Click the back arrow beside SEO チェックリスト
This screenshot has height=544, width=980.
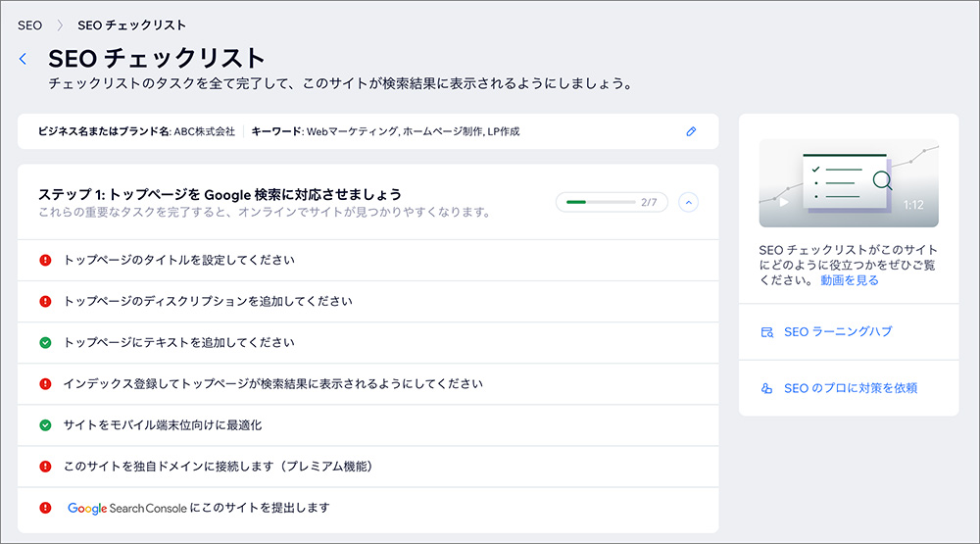click(x=24, y=59)
